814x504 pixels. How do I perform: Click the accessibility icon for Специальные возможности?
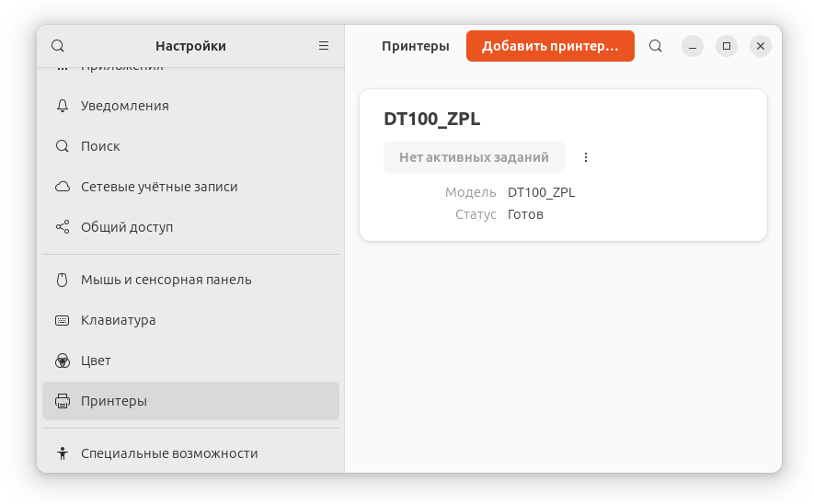63,453
